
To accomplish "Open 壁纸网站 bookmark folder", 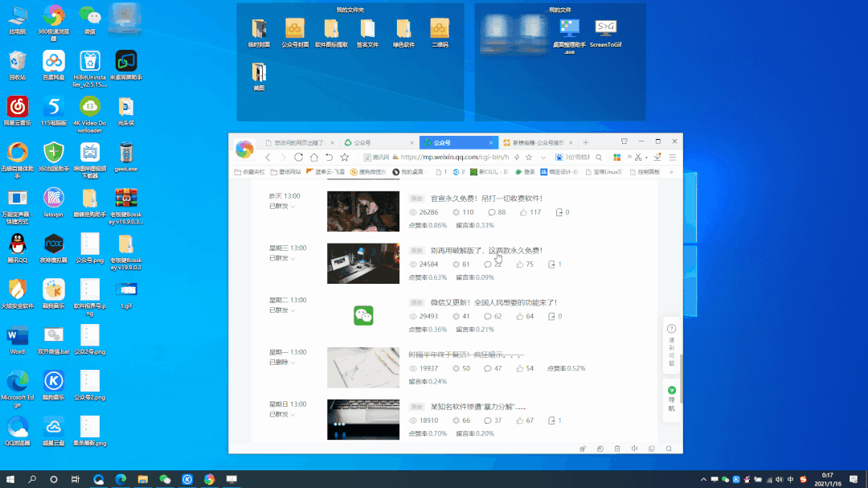I will click(x=285, y=172).
